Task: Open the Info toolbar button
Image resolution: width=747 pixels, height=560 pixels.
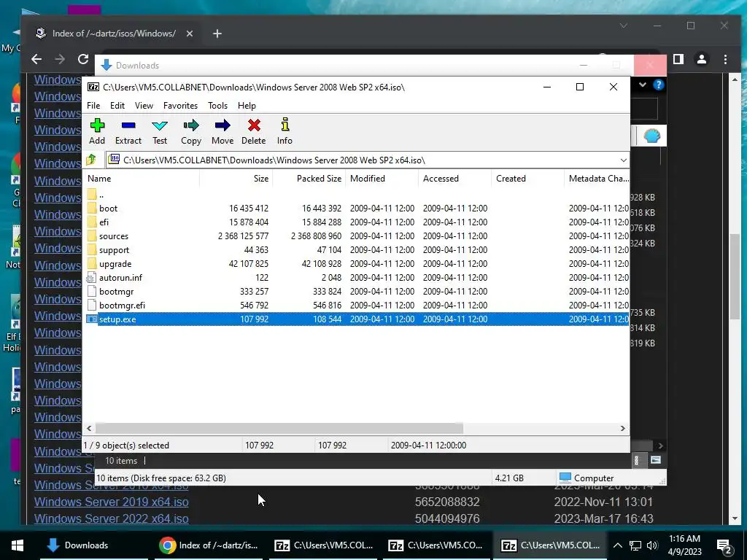Action: coord(285,131)
